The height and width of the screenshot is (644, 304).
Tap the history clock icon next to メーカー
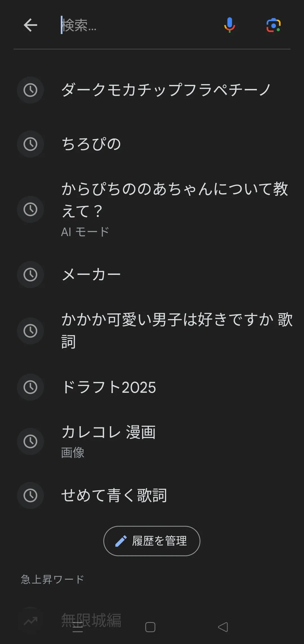coord(30,275)
